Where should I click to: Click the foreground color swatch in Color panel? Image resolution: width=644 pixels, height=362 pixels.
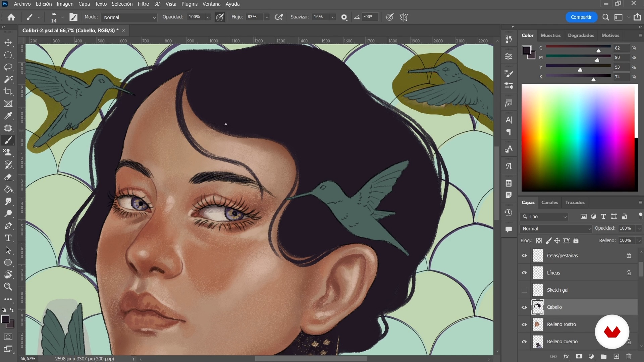pos(527,50)
